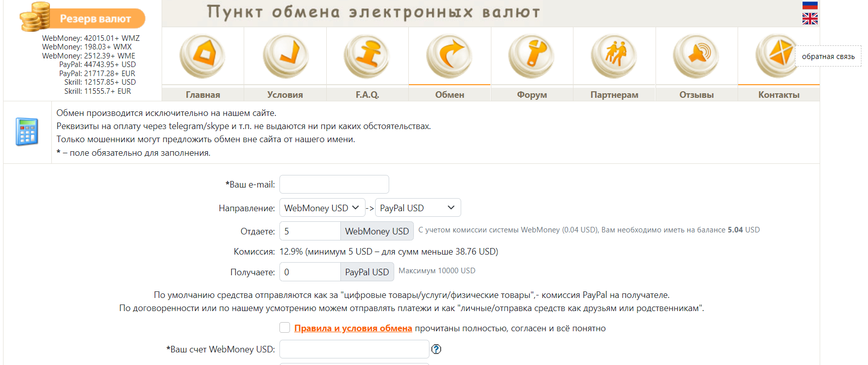Click the gold coins reserve icon
Screen dimensions: 868x365
pyautogui.click(x=35, y=17)
